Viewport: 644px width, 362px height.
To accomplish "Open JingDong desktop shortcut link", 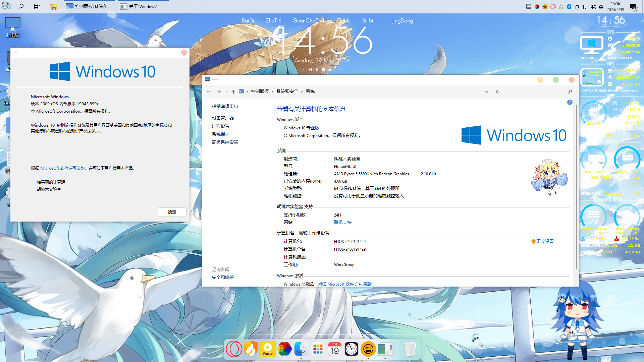I will [x=402, y=21].
